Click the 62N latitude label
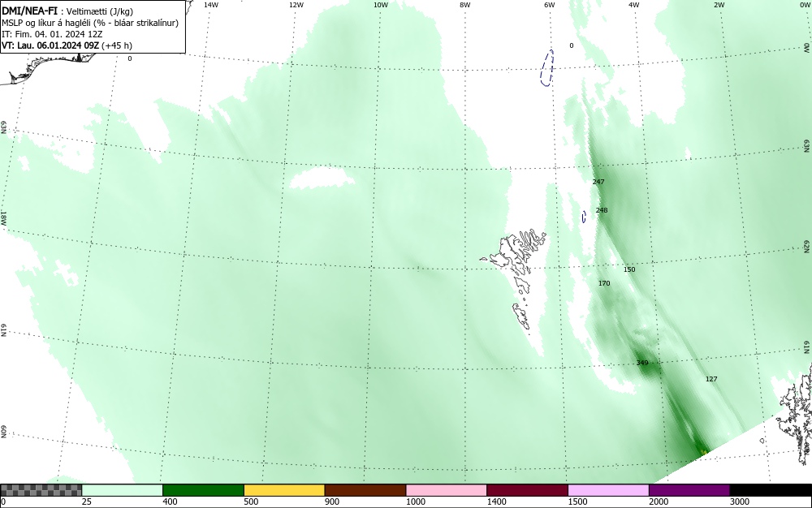The height and width of the screenshot is (508, 812). tap(807, 246)
